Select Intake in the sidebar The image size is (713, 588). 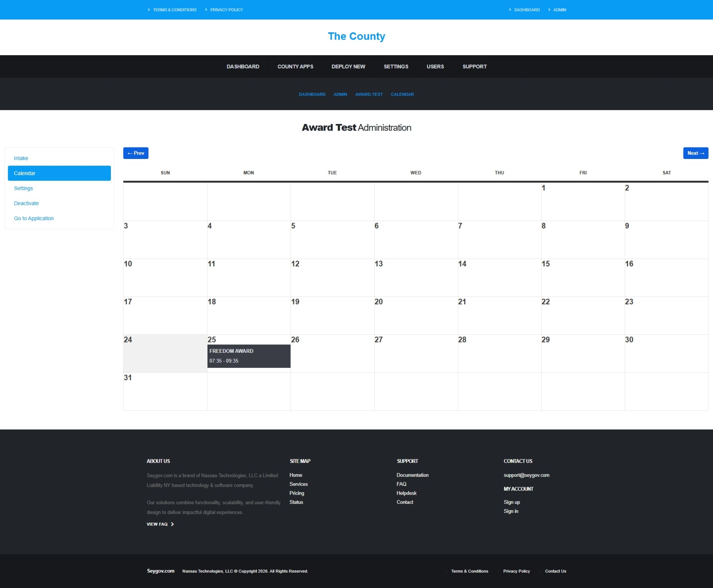tap(21, 158)
